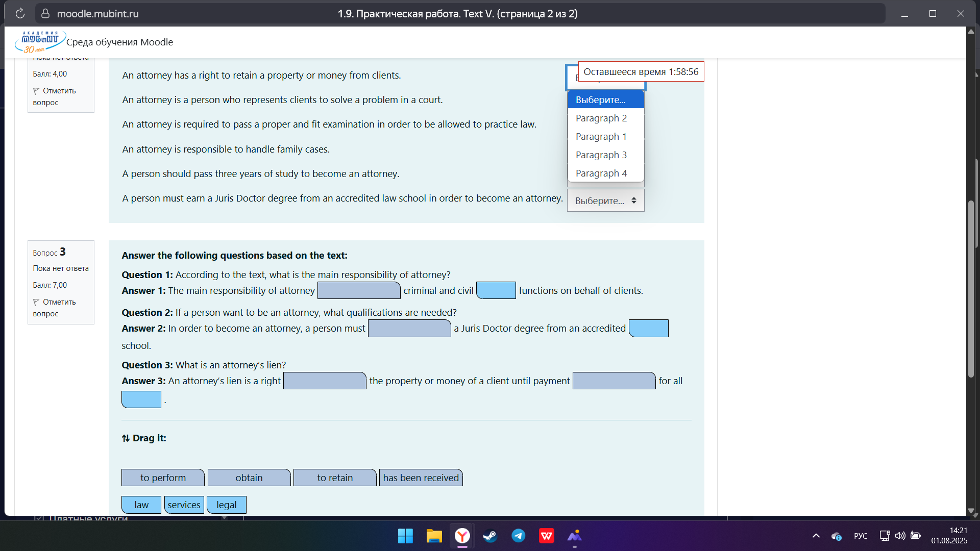Launch Steam from taskbar

pos(490,536)
